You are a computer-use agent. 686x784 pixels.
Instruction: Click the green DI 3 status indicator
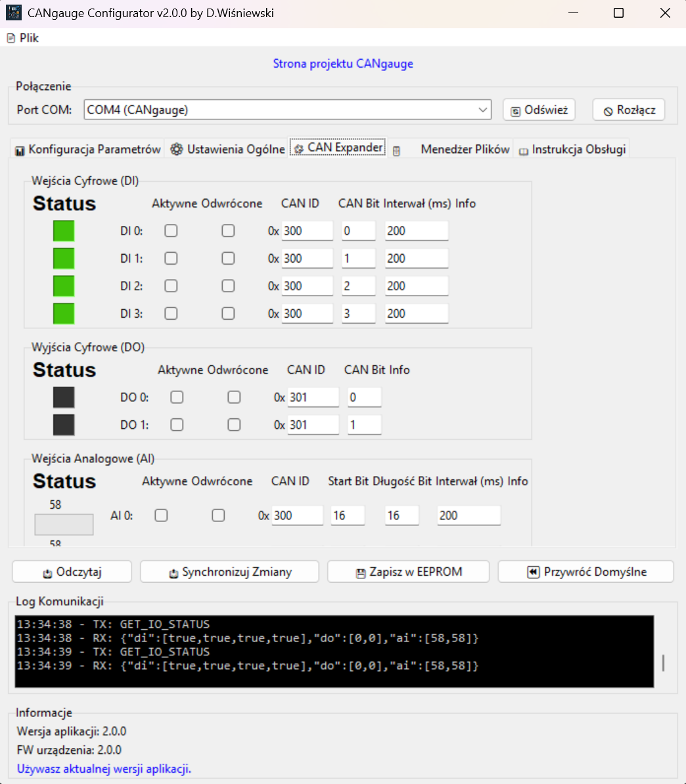pyautogui.click(x=64, y=313)
